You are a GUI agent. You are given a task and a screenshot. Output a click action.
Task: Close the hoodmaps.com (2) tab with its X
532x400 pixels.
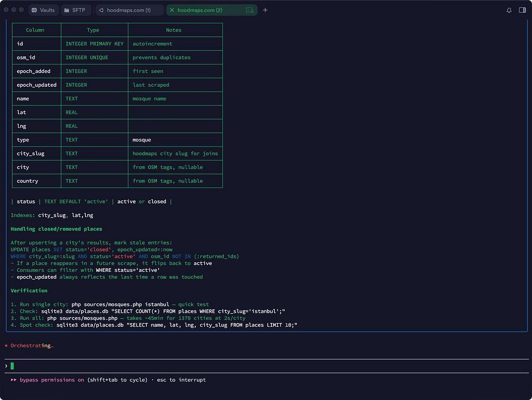click(x=172, y=10)
